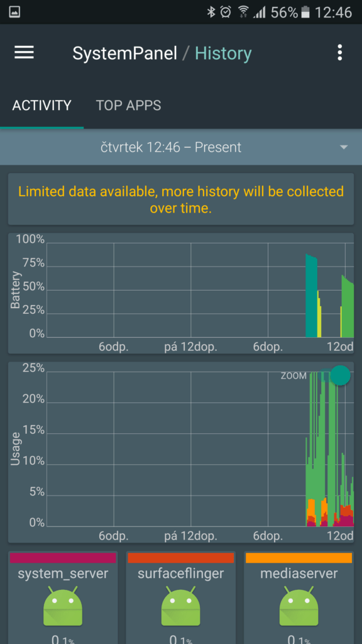
Task: Tap the picture notification icon
Action: (x=14, y=12)
